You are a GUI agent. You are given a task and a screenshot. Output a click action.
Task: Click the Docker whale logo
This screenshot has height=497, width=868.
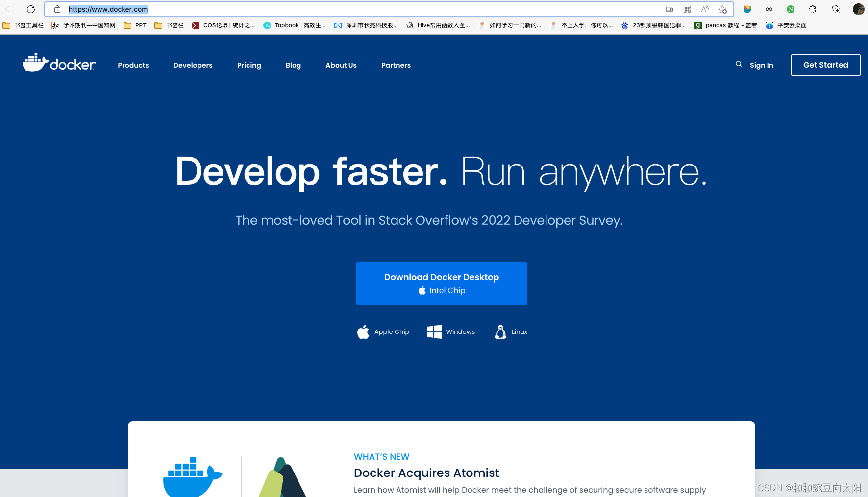[x=59, y=64]
